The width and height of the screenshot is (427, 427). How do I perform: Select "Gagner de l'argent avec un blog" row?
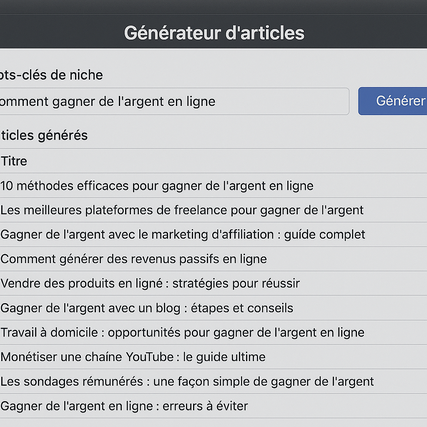[x=213, y=308]
